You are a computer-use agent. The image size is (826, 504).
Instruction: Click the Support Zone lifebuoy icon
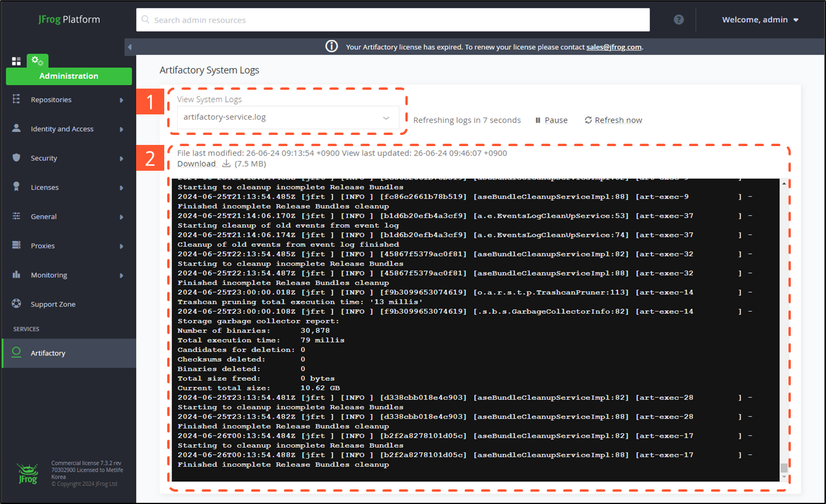[x=16, y=303]
